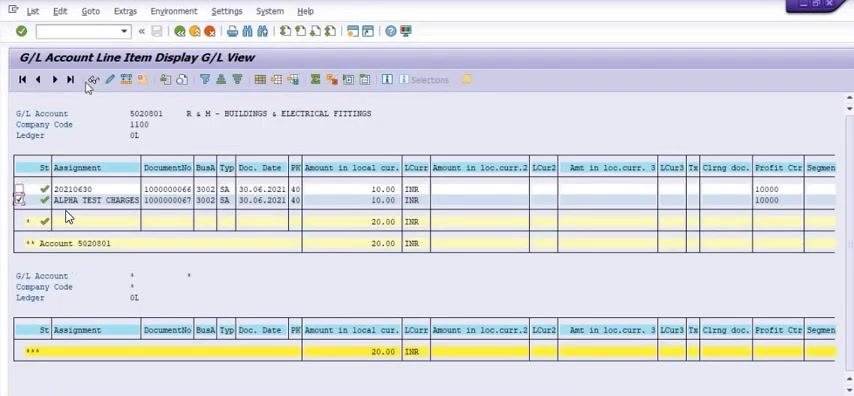Screen dimensions: 854x396
Task: Untick the checkbox for ALPHA TEST CHARGES row
Action: tap(19, 200)
